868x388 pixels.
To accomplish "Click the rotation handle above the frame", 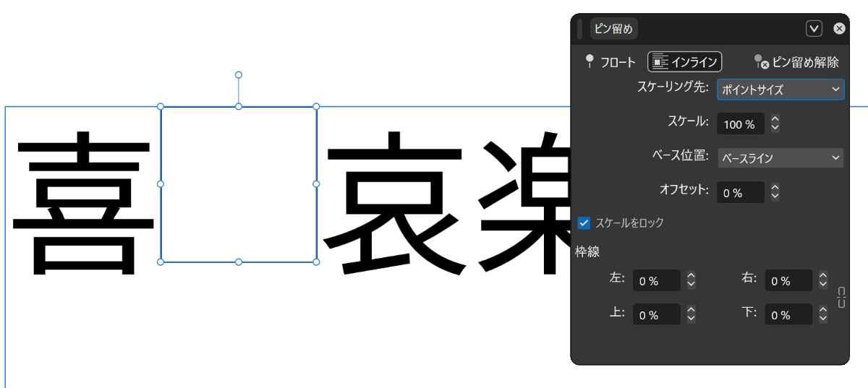I will tap(239, 75).
